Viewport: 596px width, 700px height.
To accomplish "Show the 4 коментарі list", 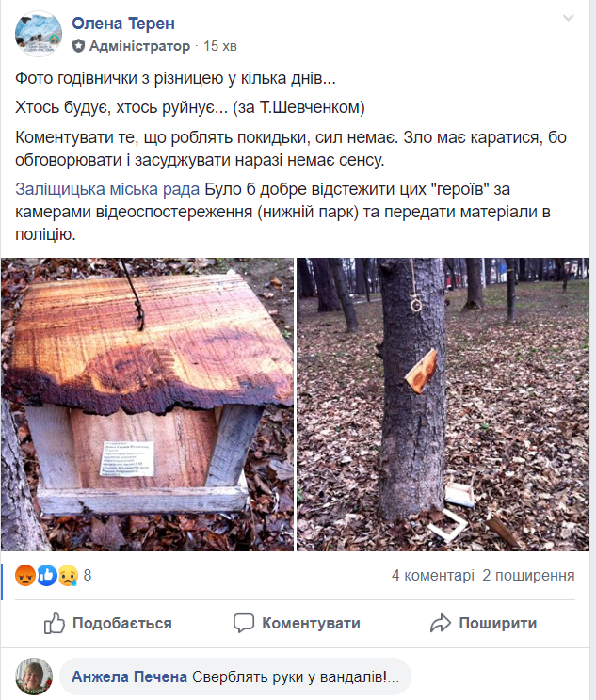I will (433, 576).
